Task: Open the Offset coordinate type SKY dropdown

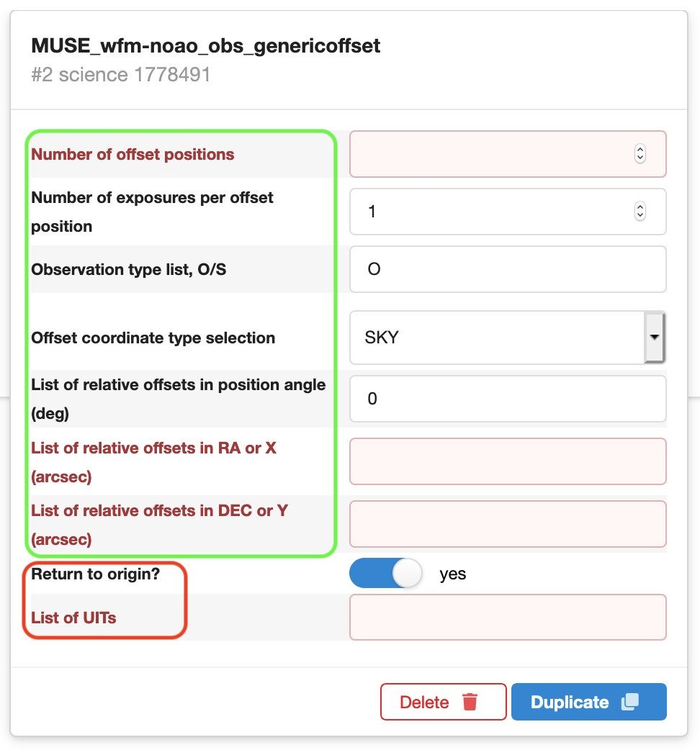Action: click(508, 338)
